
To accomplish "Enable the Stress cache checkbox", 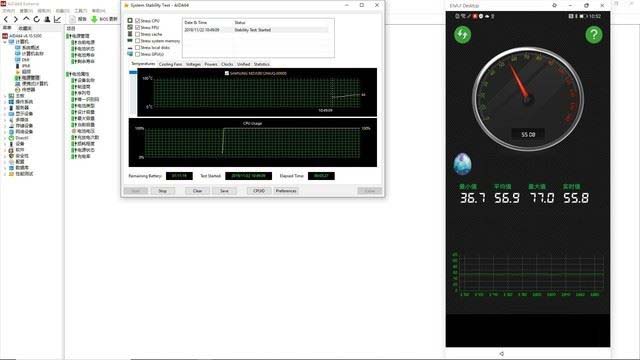I will click(x=138, y=34).
